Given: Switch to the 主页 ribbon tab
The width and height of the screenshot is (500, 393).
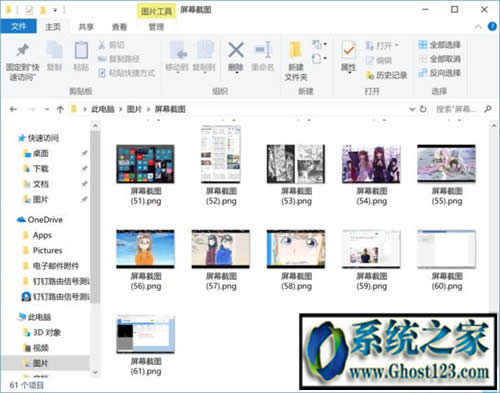Looking at the screenshot, I should [x=53, y=27].
